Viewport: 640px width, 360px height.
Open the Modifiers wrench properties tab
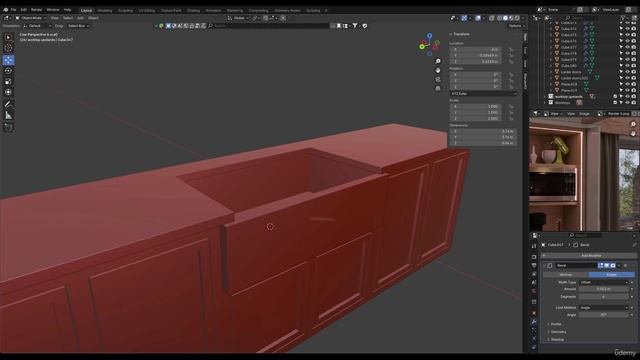pyautogui.click(x=534, y=322)
